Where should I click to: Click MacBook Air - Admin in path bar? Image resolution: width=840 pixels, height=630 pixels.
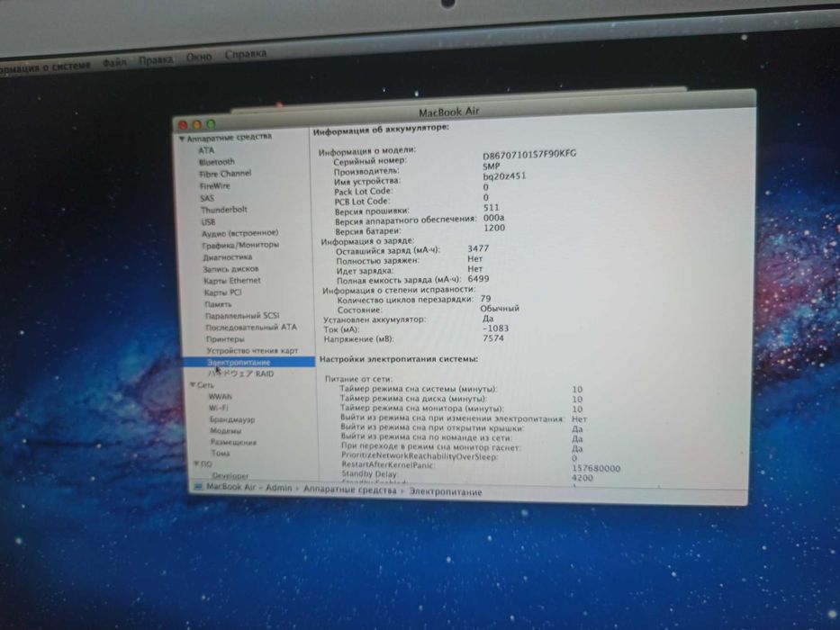click(249, 488)
